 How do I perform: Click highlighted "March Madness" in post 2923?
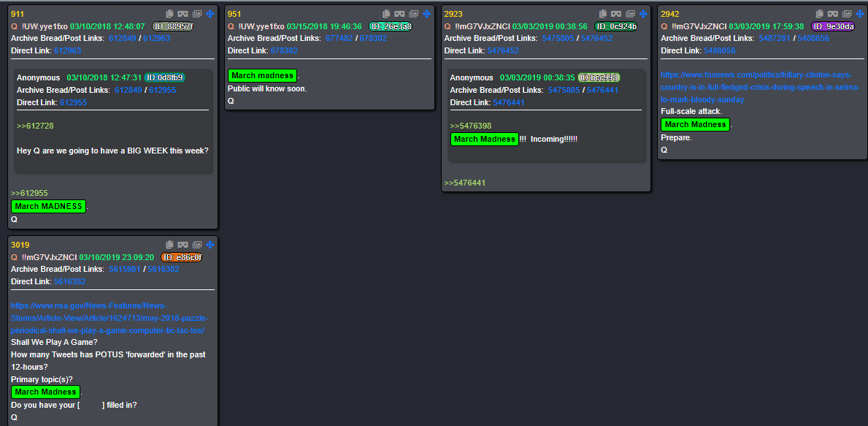[485, 139]
